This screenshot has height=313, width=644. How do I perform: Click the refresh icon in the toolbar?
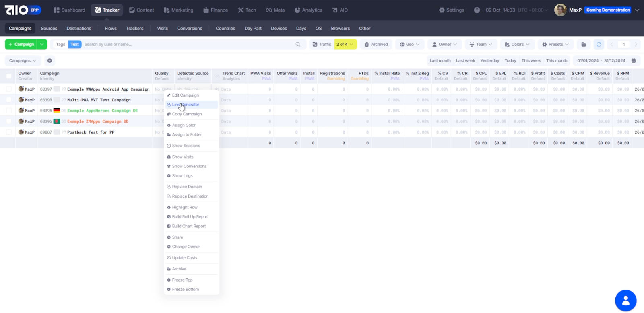[x=599, y=45]
